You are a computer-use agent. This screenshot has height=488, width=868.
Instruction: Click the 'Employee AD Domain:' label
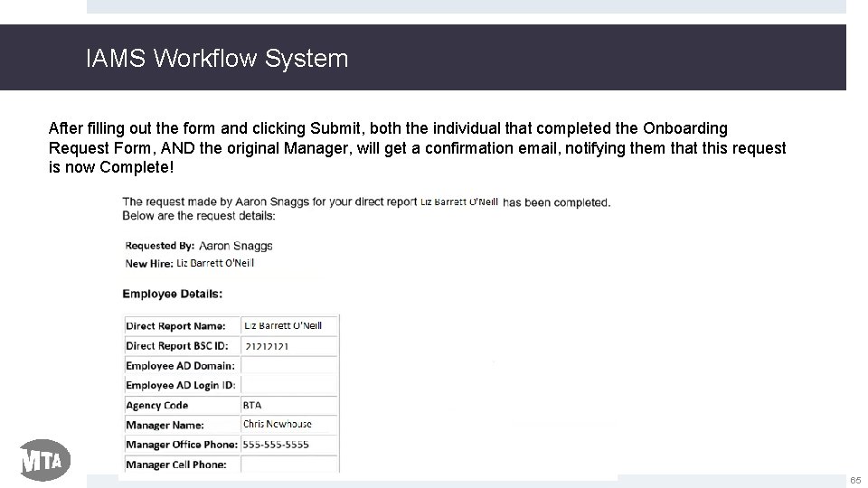[181, 366]
